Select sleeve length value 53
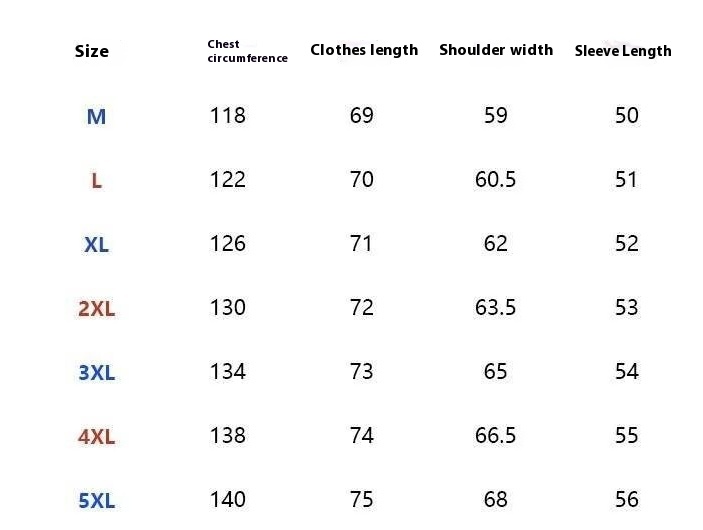 coord(627,307)
